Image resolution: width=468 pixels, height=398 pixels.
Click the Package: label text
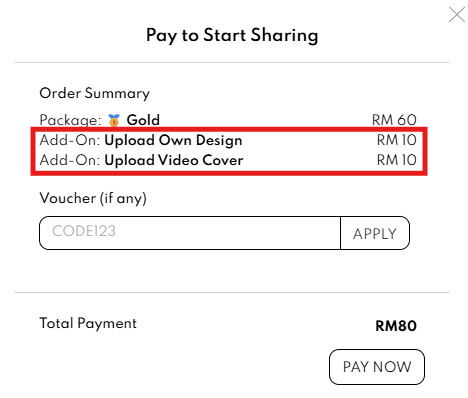[x=70, y=120]
